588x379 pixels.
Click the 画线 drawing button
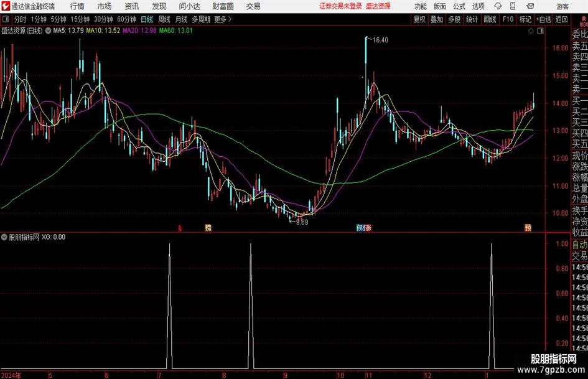[490, 19]
